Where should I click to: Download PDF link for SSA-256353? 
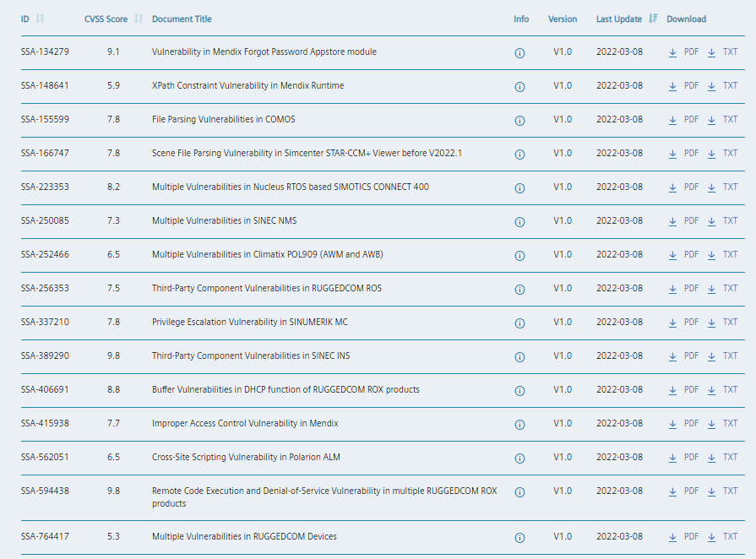click(692, 288)
